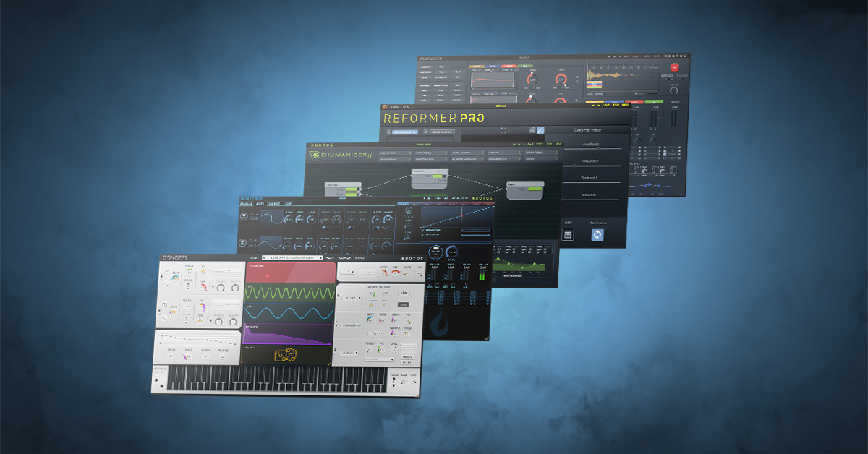Click the Speed knob in Weaponiser
Viewport: 868px width, 454px height.
point(532,80)
